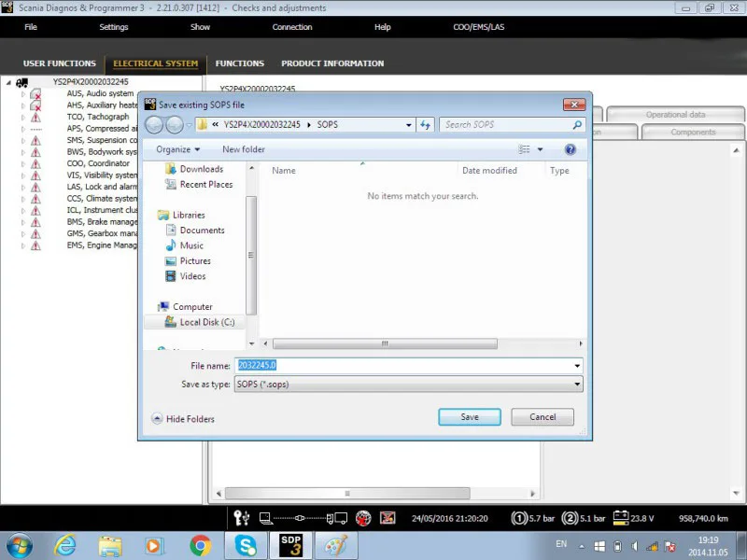The height and width of the screenshot is (560, 747).
Task: Open the Operational data tab
Action: click(675, 115)
